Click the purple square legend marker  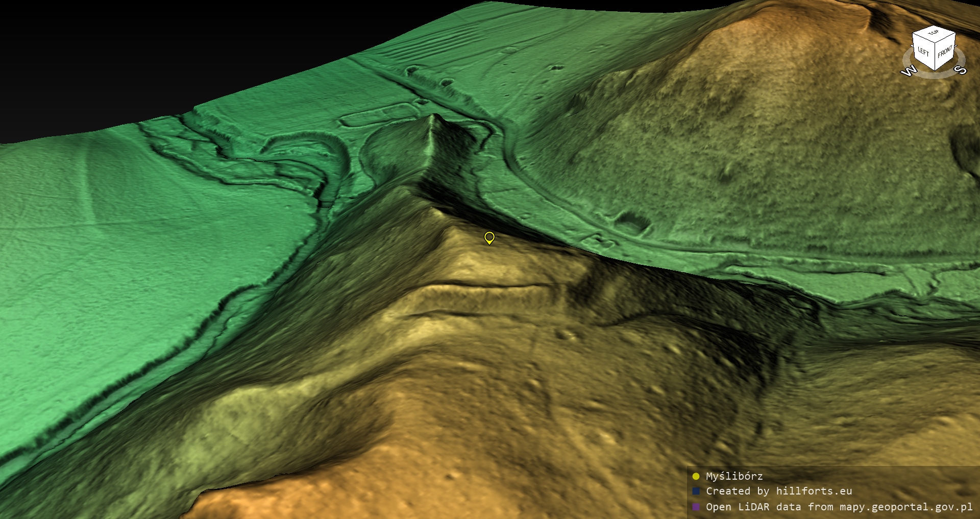coord(696,507)
